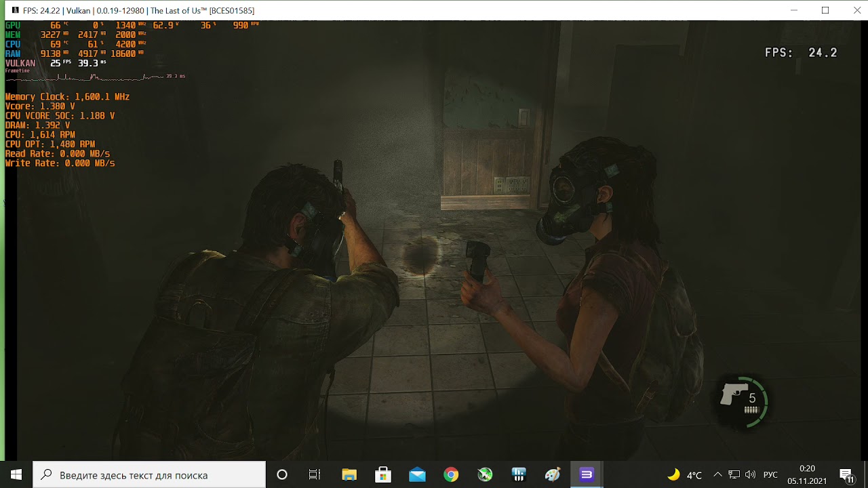
Task: Click the 'Memory Clock: 1,600.1 MHz' overlay line
Action: tap(67, 97)
